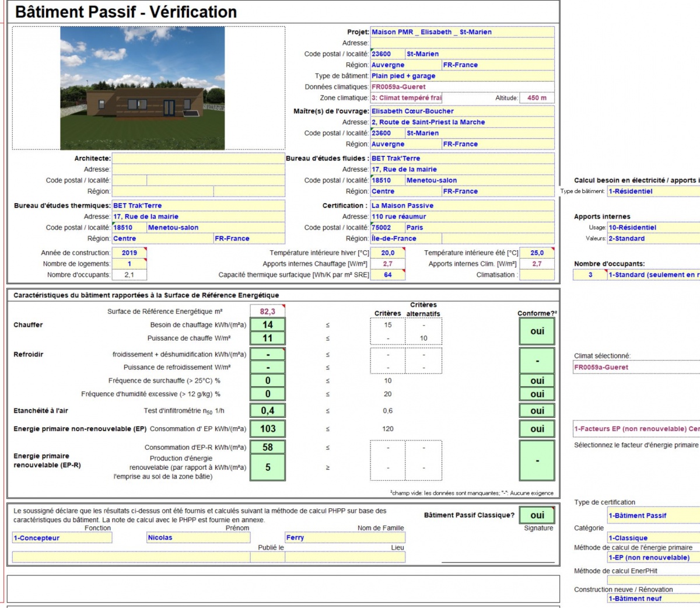Image resolution: width=700 pixels, height=608 pixels.
Task: Open the Fonction '1-Concepteur' dropdown
Action: pyautogui.click(x=62, y=538)
